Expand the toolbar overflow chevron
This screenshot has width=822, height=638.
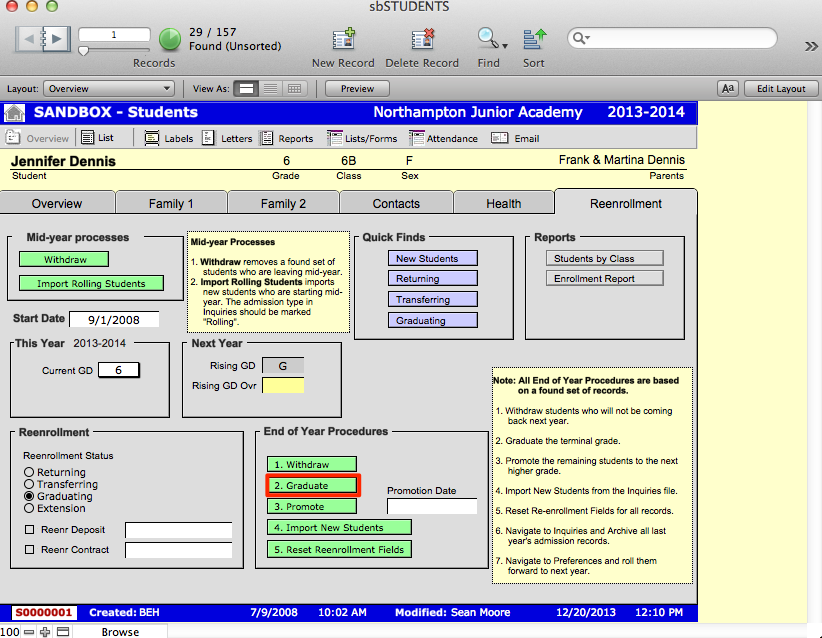tap(810, 46)
